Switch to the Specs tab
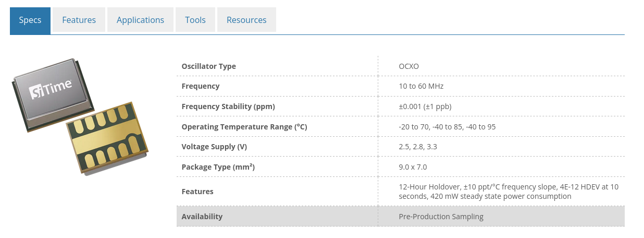 (x=30, y=20)
